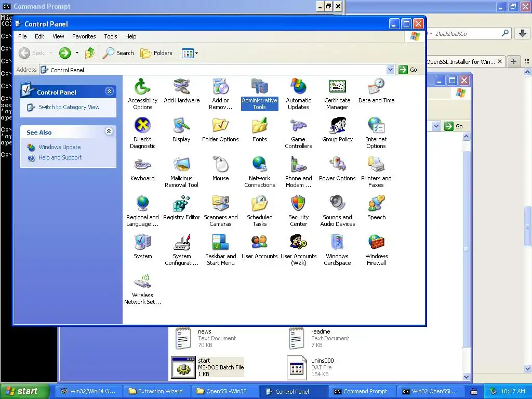
Task: Open the Display settings icon
Action: pyautogui.click(x=181, y=130)
